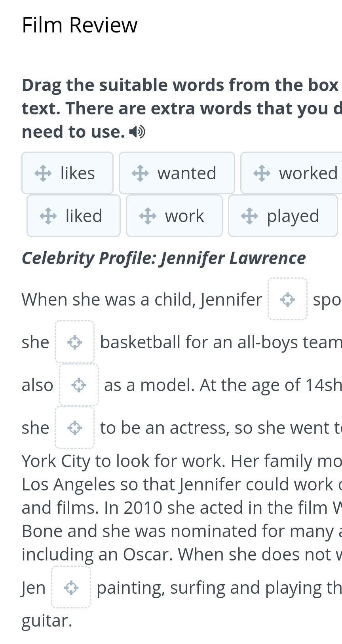Screen dimensions: 342x644
Task: Click the move icon on 'wanted' word
Action: click(140, 173)
